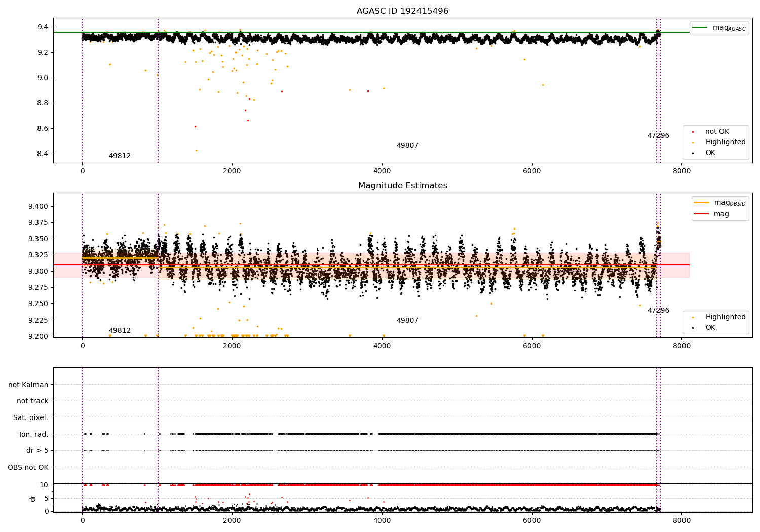Click the 'Magnitude Estimates' subplot title
This screenshot has height=532, width=760.
(402, 186)
